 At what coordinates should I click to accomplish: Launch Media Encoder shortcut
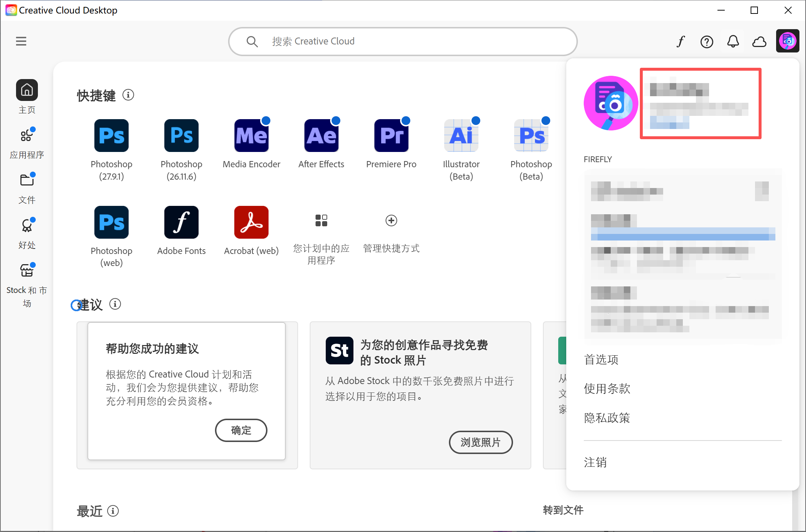tap(251, 136)
